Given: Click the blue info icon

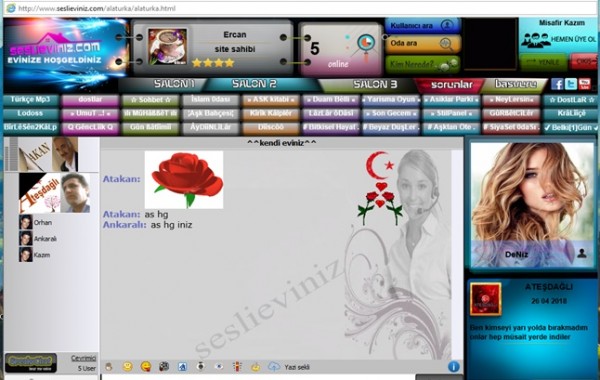Looking at the screenshot, I should 454,367.
